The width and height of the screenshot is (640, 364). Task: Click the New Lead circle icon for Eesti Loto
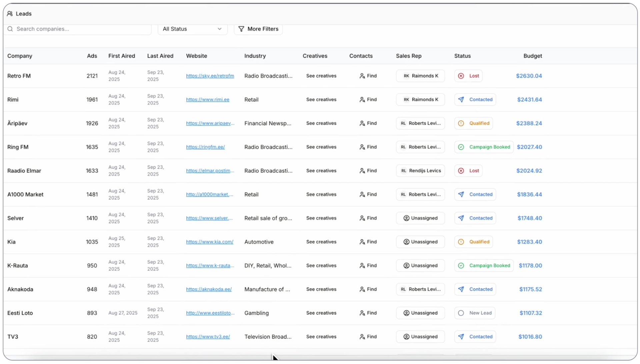[461, 313]
